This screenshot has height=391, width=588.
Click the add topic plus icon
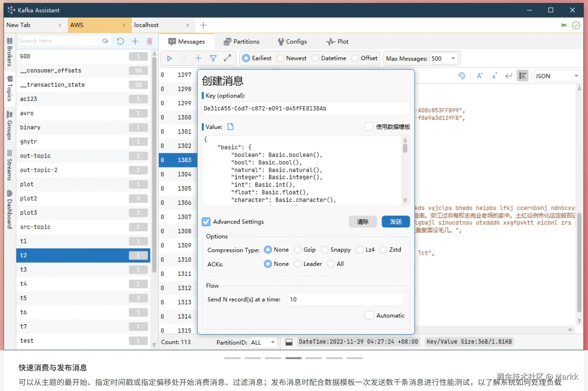[x=135, y=41]
